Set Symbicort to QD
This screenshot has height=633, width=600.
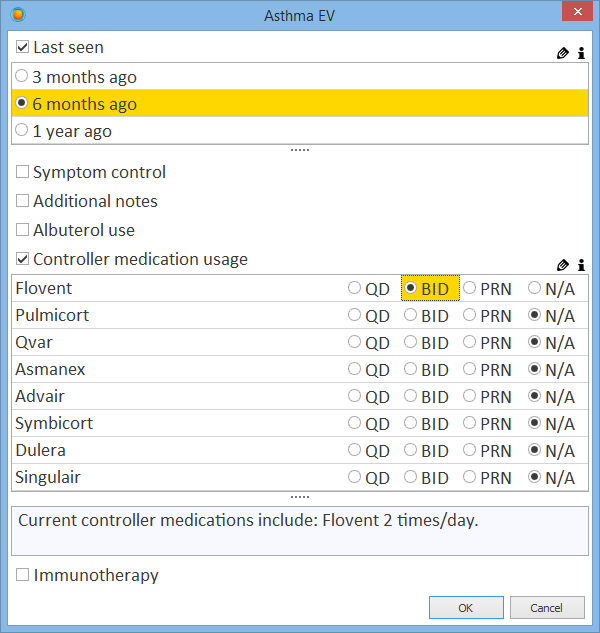coord(354,423)
